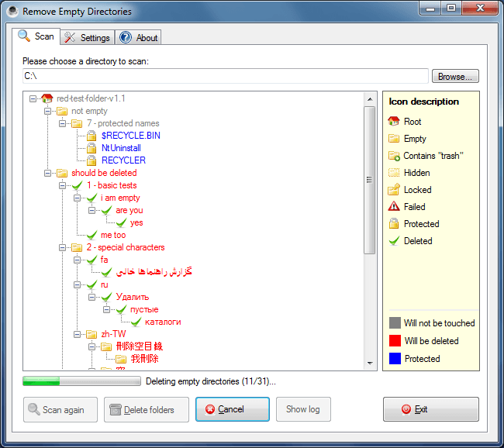Open the About tab

pos(138,38)
